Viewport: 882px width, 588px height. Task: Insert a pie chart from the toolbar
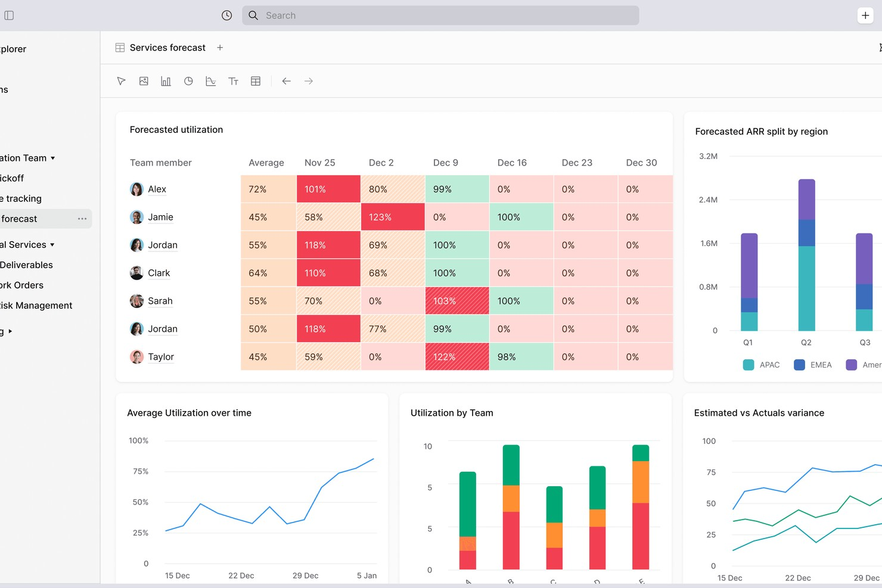point(188,81)
